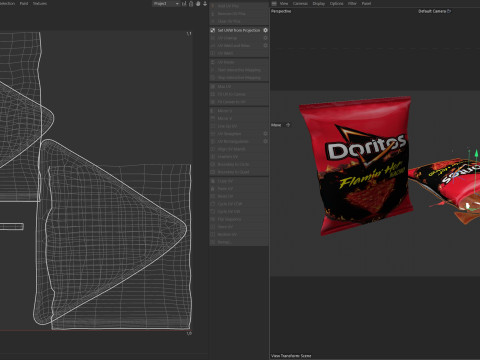This screenshot has width=480, height=360.
Task: Click the Align UV Island button
Action: coord(239,149)
